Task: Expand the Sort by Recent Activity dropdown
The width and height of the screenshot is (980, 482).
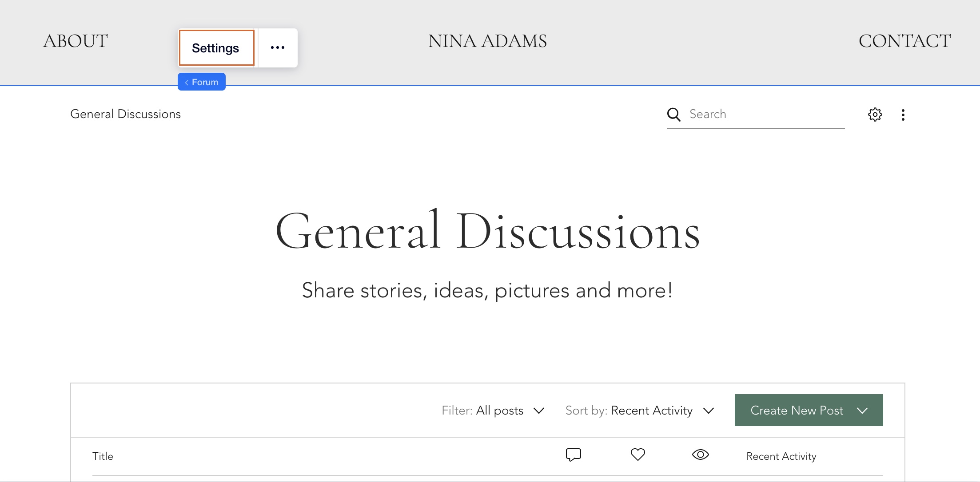Action: click(640, 411)
